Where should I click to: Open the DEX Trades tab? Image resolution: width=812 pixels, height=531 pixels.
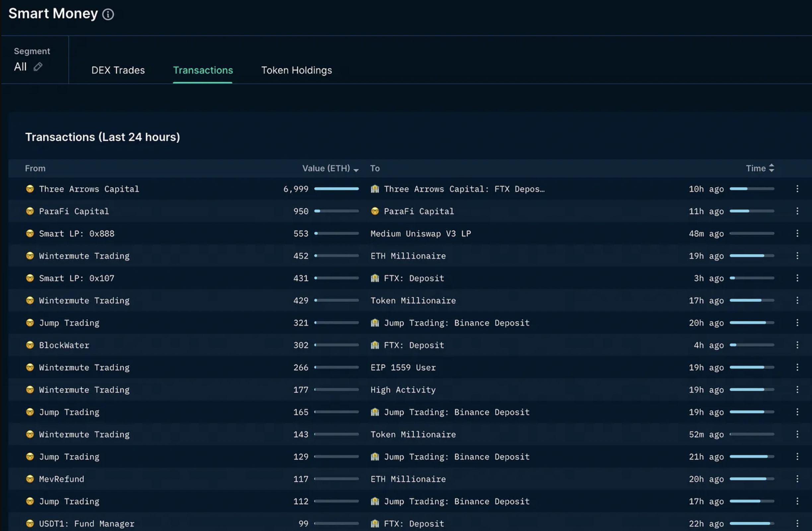click(118, 70)
